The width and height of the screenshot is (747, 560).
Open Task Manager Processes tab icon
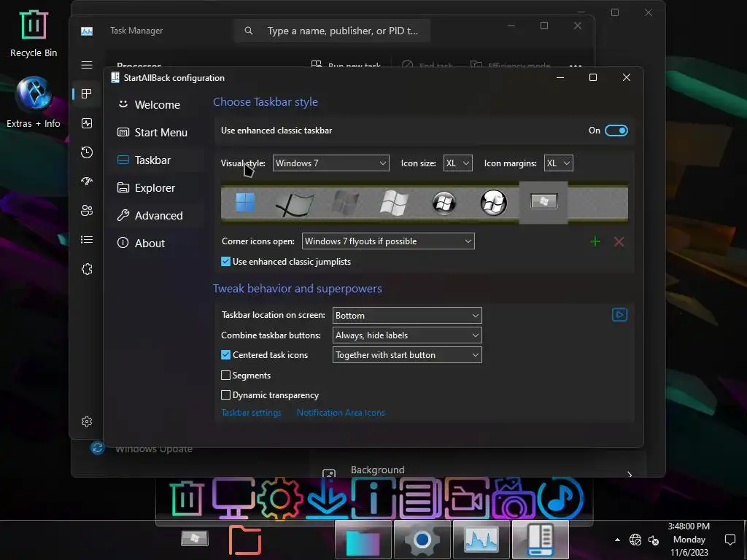tap(87, 94)
